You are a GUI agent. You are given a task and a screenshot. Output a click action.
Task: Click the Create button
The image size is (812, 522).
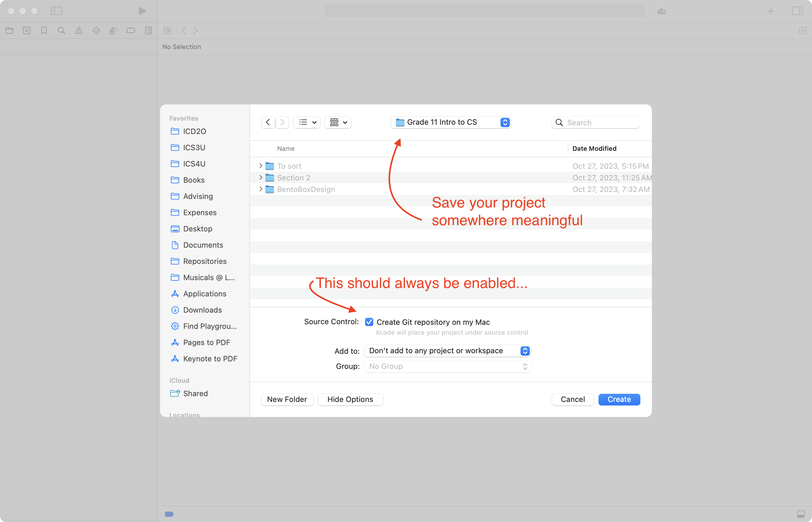619,399
